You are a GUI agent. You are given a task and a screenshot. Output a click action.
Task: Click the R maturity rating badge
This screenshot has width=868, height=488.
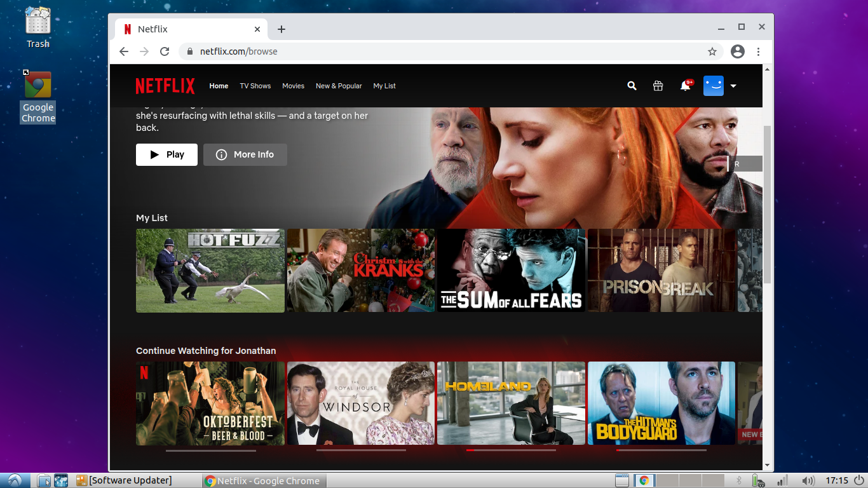(x=745, y=164)
